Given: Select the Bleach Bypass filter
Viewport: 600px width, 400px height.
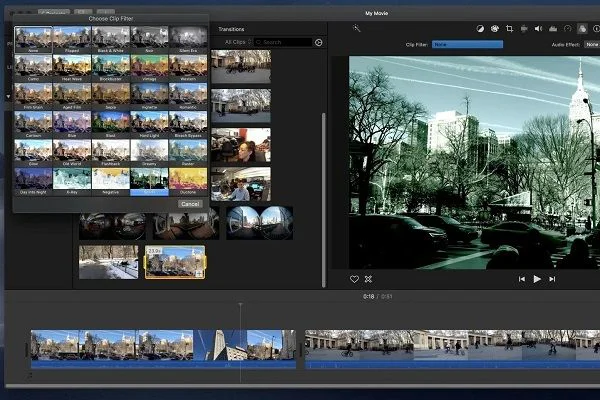Looking at the screenshot, I should [188, 124].
